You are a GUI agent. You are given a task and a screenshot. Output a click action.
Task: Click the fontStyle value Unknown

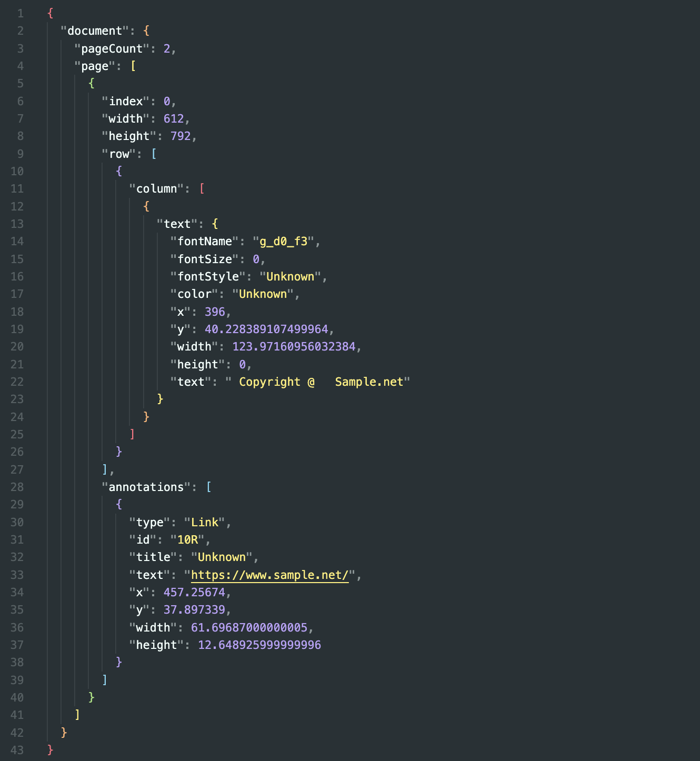point(291,276)
